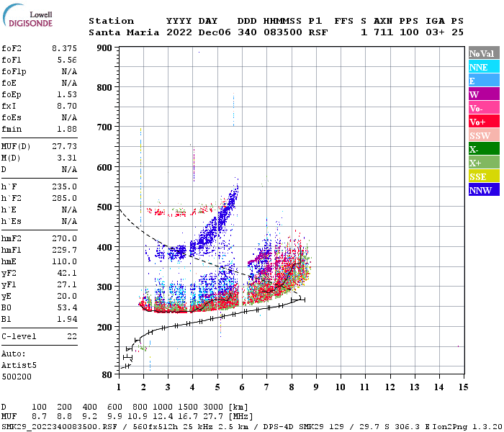Select the W purple legend swatch
Screen dimensions: 504x432
click(484, 94)
